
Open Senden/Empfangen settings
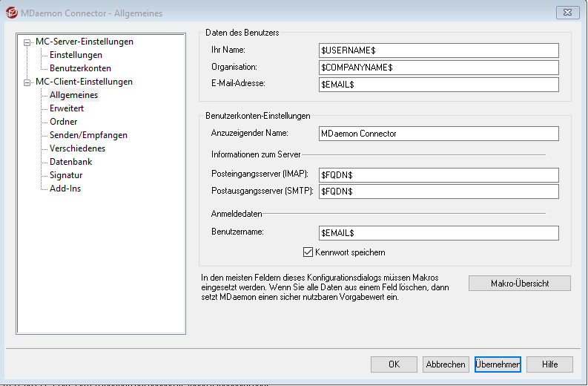pyautogui.click(x=88, y=135)
